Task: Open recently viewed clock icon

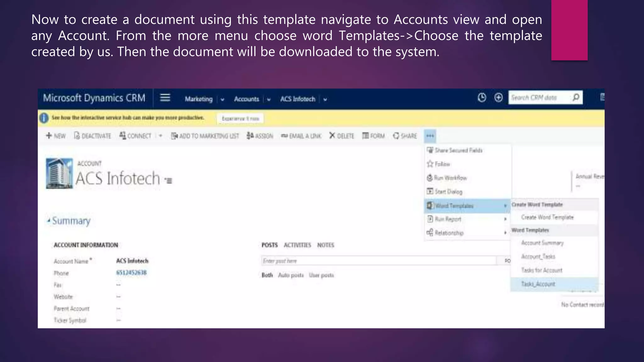Action: [481, 98]
